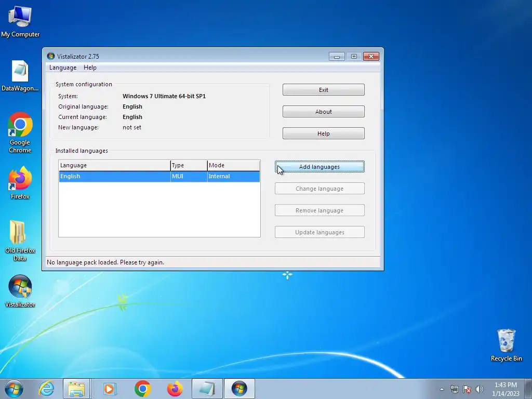
Task: Open the Help menu
Action: click(x=90, y=68)
